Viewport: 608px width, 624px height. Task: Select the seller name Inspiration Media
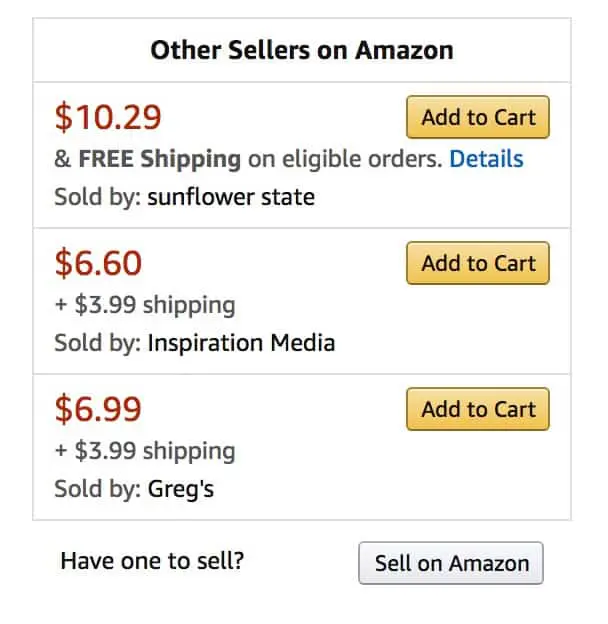click(x=241, y=343)
